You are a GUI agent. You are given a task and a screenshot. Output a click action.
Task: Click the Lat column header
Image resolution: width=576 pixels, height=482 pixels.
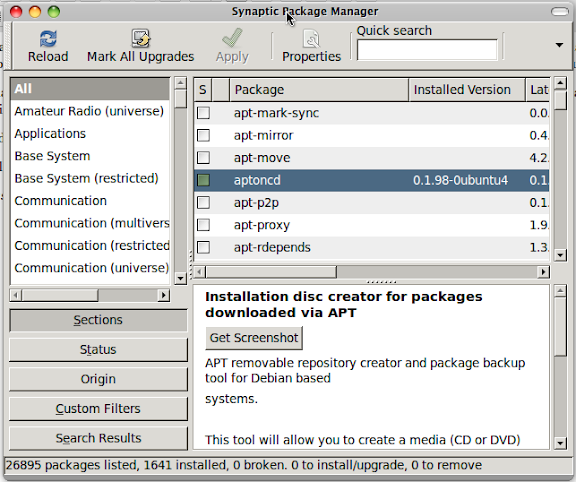[x=538, y=90]
